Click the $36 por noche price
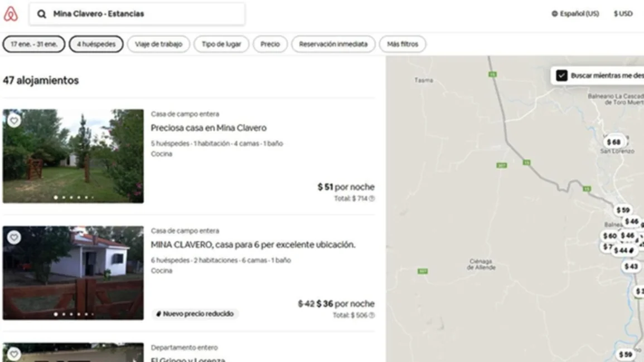The width and height of the screenshot is (644, 362). coord(345,304)
